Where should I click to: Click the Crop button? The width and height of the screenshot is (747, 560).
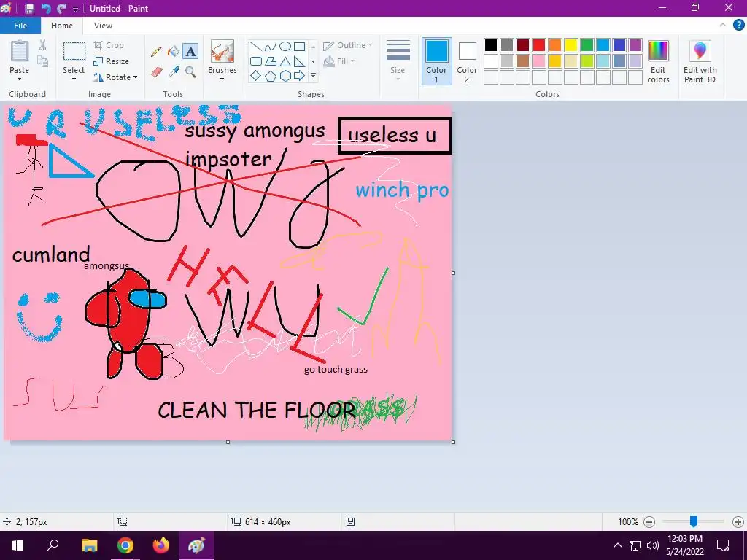pyautogui.click(x=109, y=45)
